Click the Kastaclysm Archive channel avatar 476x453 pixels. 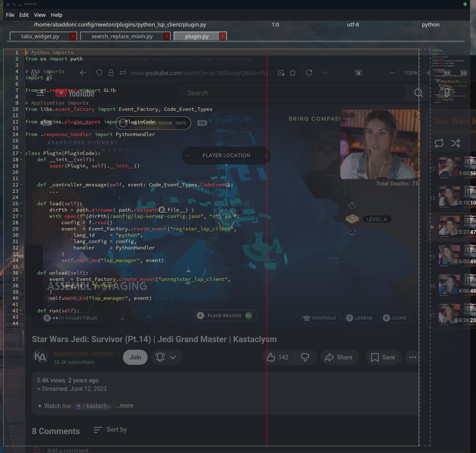pyautogui.click(x=40, y=357)
